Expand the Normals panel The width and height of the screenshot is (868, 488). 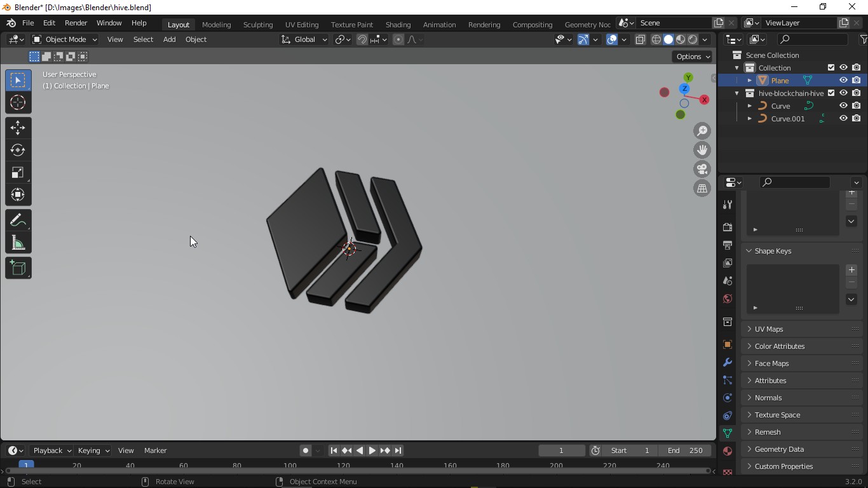(x=801, y=398)
